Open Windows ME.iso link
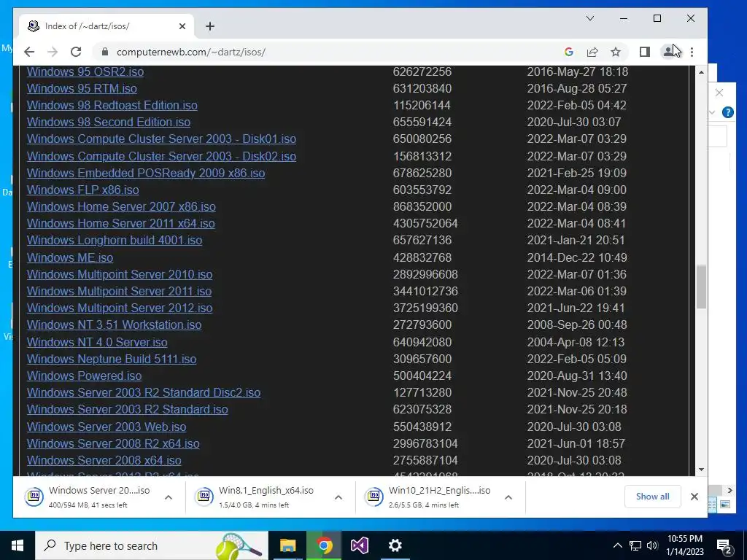The width and height of the screenshot is (747, 560). 70,257
